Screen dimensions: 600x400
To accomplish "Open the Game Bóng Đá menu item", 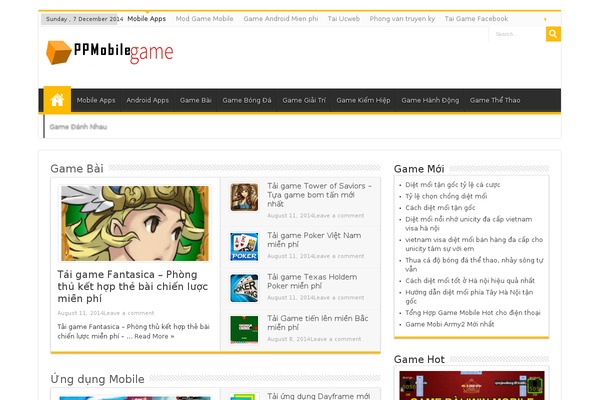I will pyautogui.click(x=247, y=100).
